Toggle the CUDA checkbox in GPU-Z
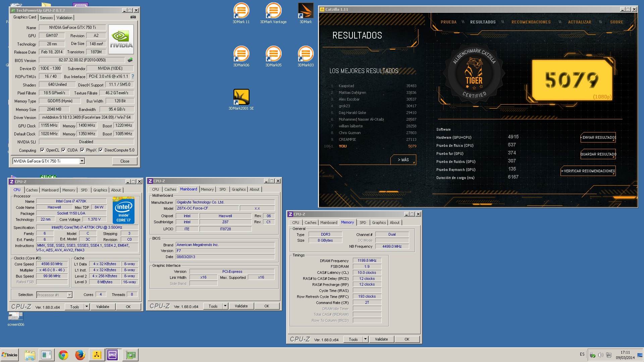Image resolution: width=644 pixels, height=362 pixels. pyautogui.click(x=63, y=150)
